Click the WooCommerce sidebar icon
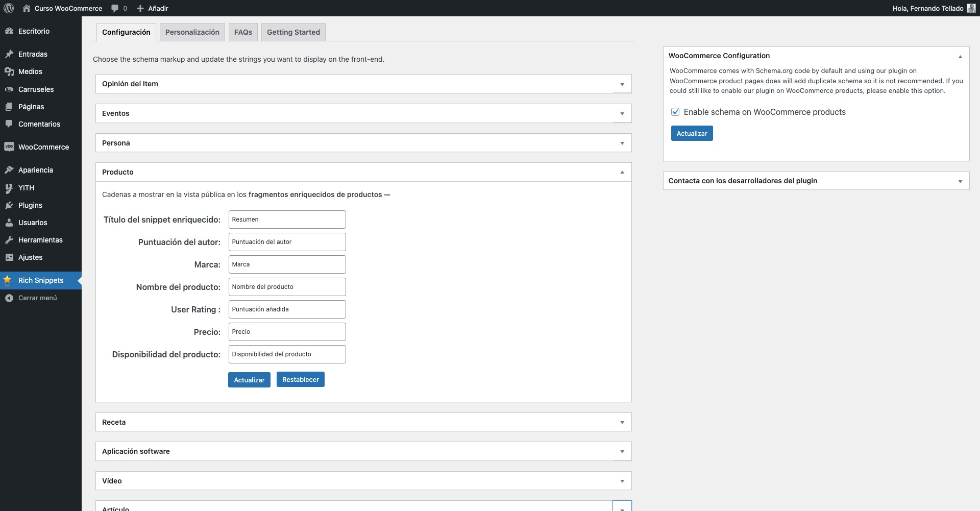The width and height of the screenshot is (980, 511). click(x=9, y=147)
